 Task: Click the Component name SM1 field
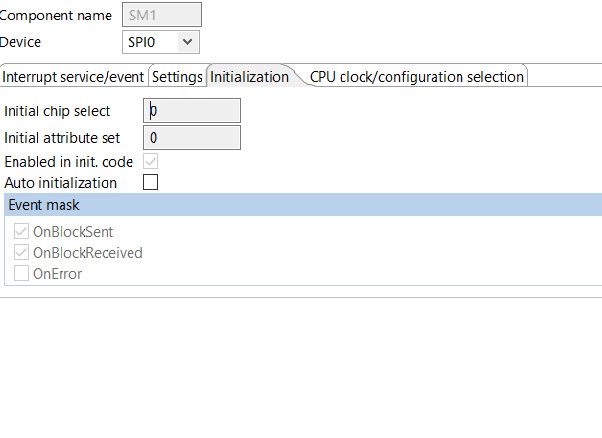(161, 14)
